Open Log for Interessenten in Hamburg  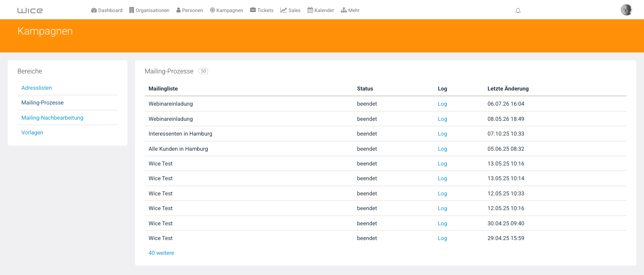click(442, 134)
